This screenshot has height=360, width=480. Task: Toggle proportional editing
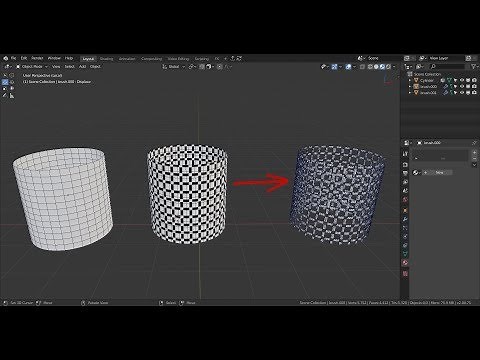220,67
